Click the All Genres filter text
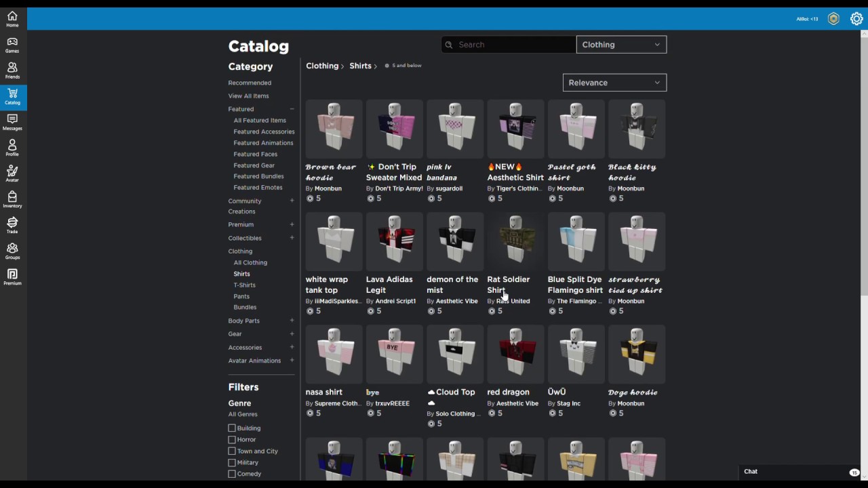Viewport: 868px width, 488px height. [243, 415]
